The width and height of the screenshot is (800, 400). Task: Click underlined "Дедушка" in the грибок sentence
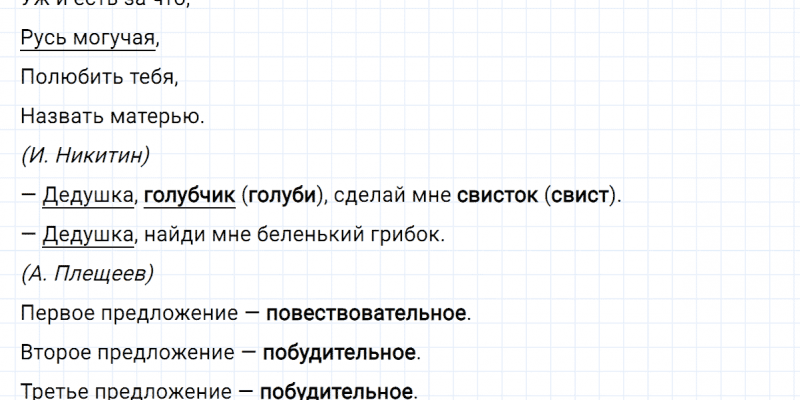(88, 234)
